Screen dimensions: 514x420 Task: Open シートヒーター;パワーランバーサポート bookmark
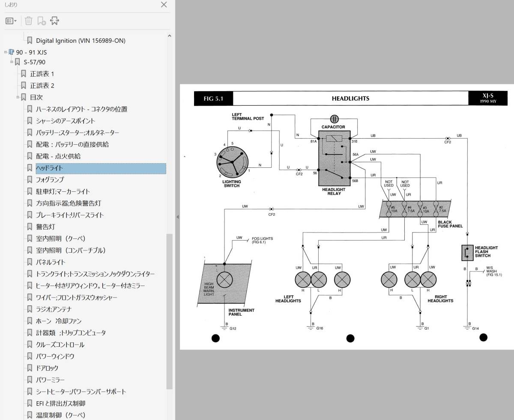pyautogui.click(x=81, y=392)
